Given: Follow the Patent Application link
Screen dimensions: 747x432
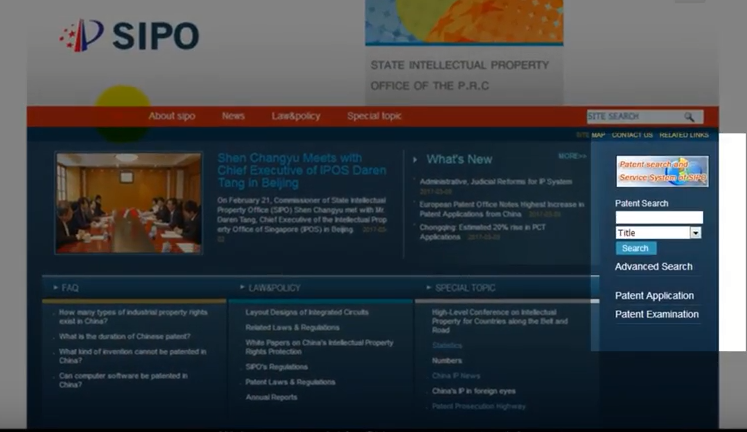Looking at the screenshot, I should [654, 296].
